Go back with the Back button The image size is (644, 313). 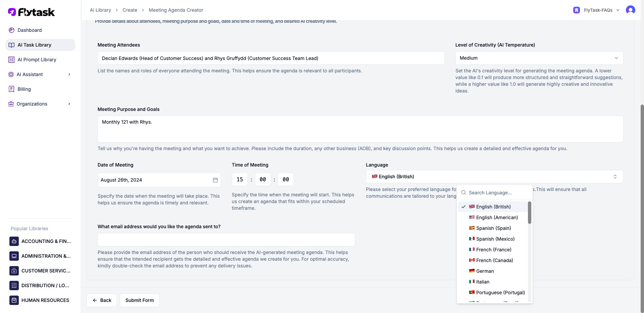102,300
